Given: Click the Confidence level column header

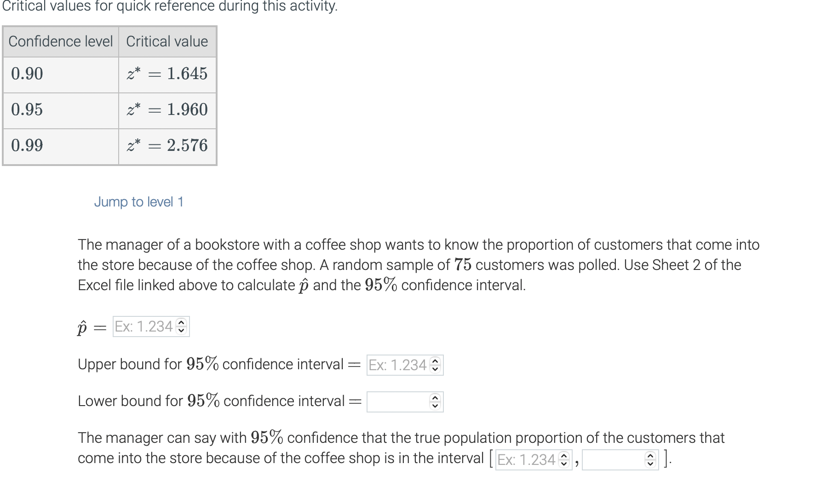Looking at the screenshot, I should 60,41.
